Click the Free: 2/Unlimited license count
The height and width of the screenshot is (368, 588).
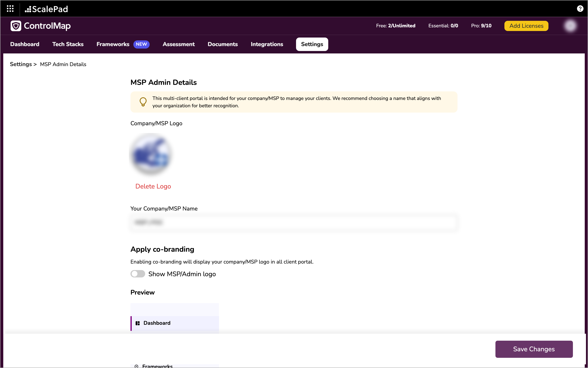[396, 26]
